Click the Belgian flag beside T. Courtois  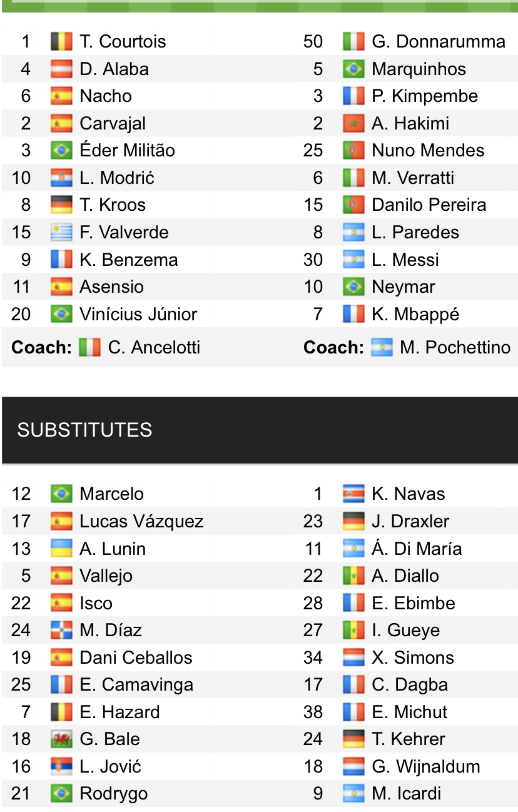[61, 42]
